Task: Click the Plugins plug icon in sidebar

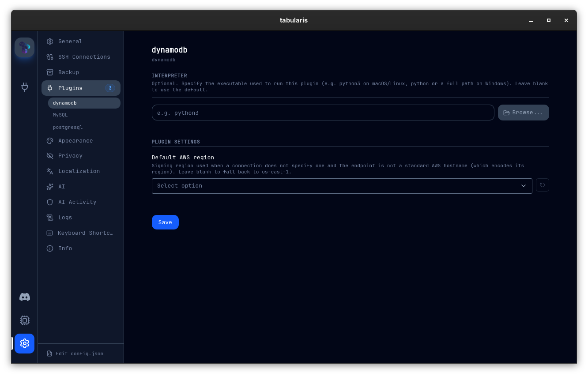Action: pyautogui.click(x=50, y=88)
